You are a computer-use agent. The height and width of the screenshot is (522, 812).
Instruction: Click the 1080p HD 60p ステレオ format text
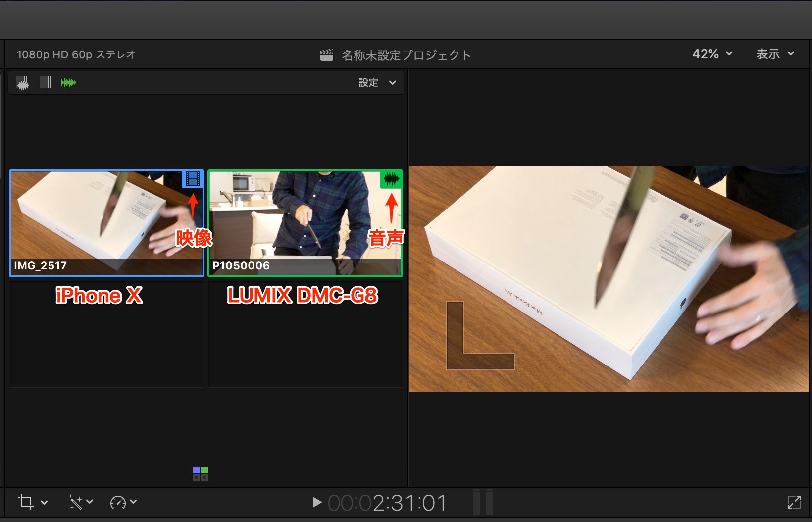76,54
